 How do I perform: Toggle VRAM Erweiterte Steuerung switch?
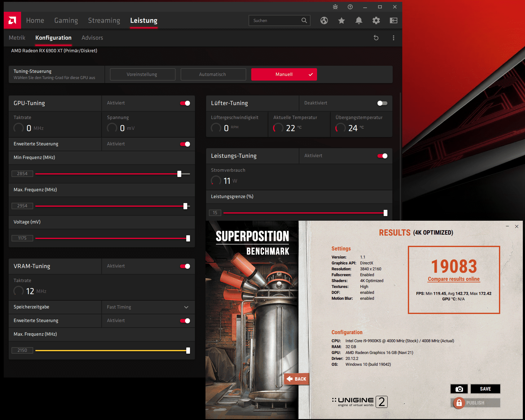tap(185, 321)
